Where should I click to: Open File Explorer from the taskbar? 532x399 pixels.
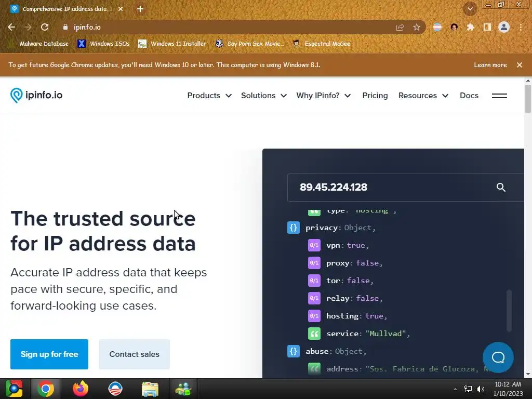[150, 389]
